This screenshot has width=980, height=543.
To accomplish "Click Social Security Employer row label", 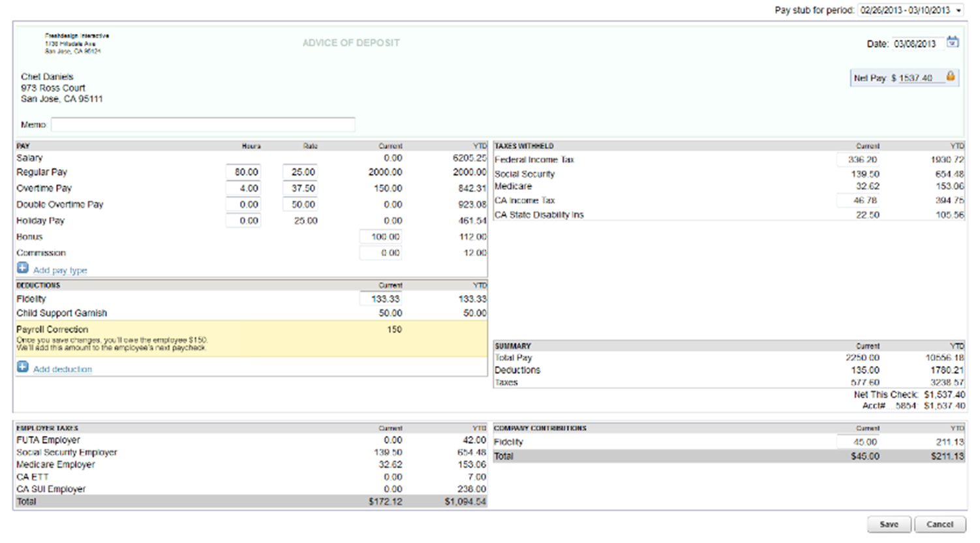I will 67,452.
